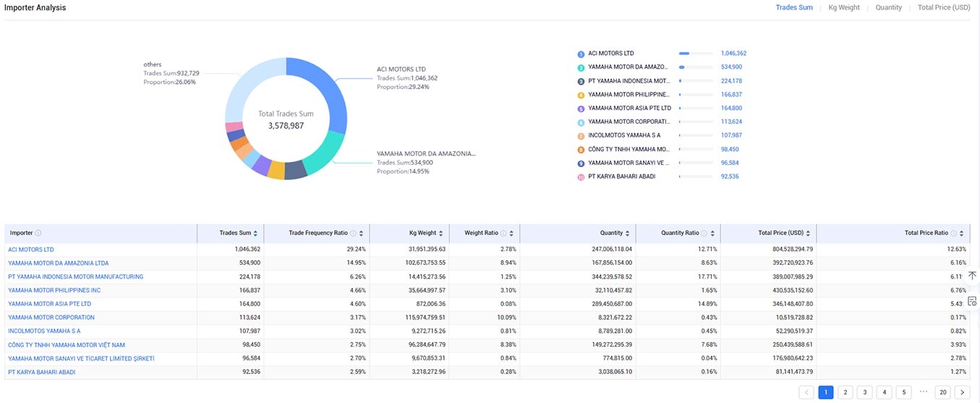Image resolution: width=980 pixels, height=403 pixels.
Task: Open INCOLMOTOS YAMAHA S A table link
Action: click(44, 331)
